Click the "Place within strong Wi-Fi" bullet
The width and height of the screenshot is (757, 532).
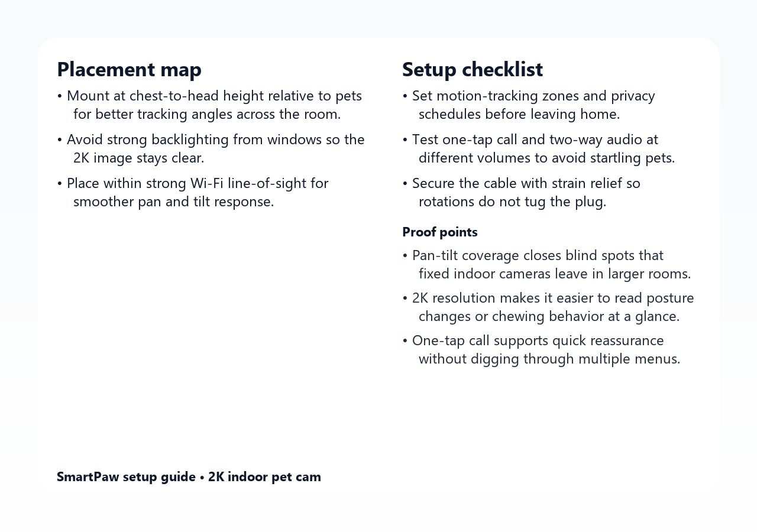[197, 183]
